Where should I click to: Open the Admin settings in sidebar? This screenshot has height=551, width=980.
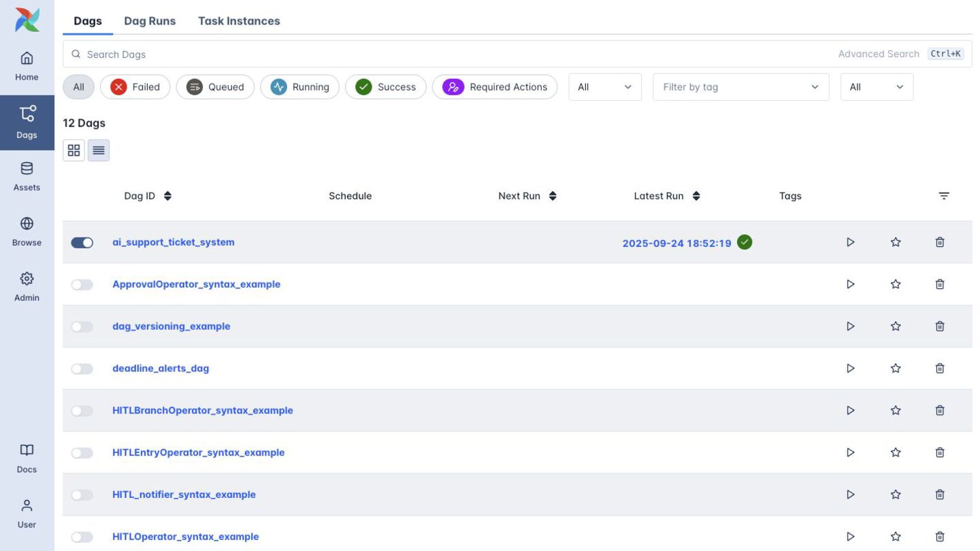[27, 286]
